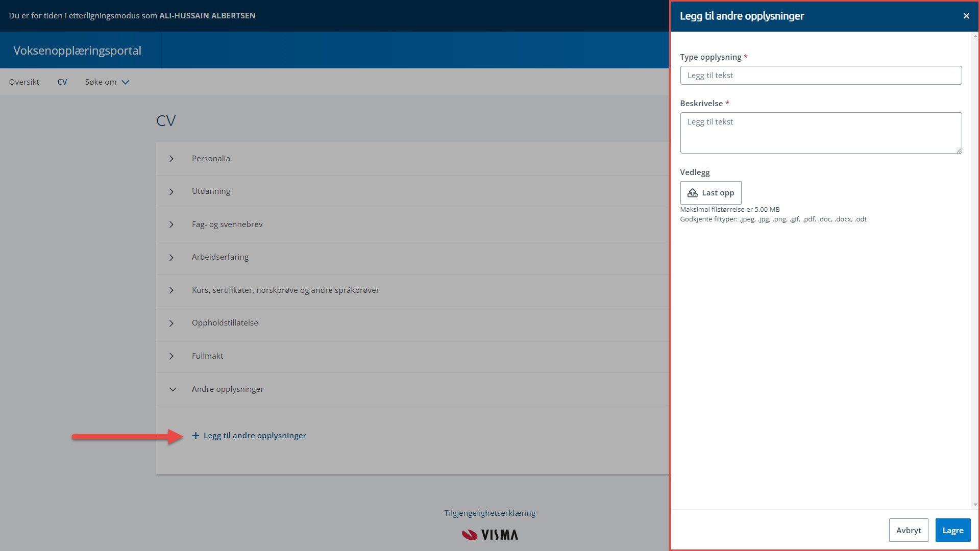980x551 pixels.
Task: Expand the Utdanning section chevron
Action: [171, 192]
